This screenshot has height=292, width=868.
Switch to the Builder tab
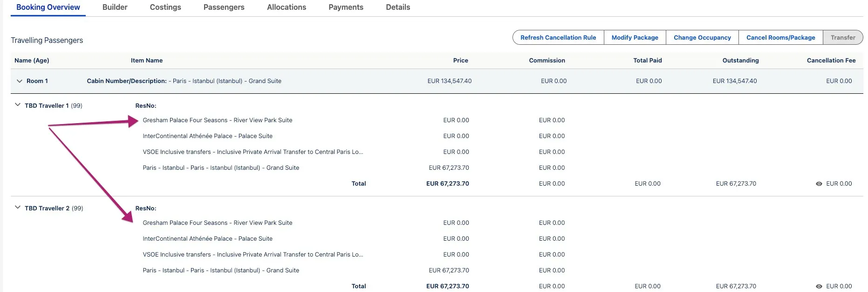pos(115,7)
